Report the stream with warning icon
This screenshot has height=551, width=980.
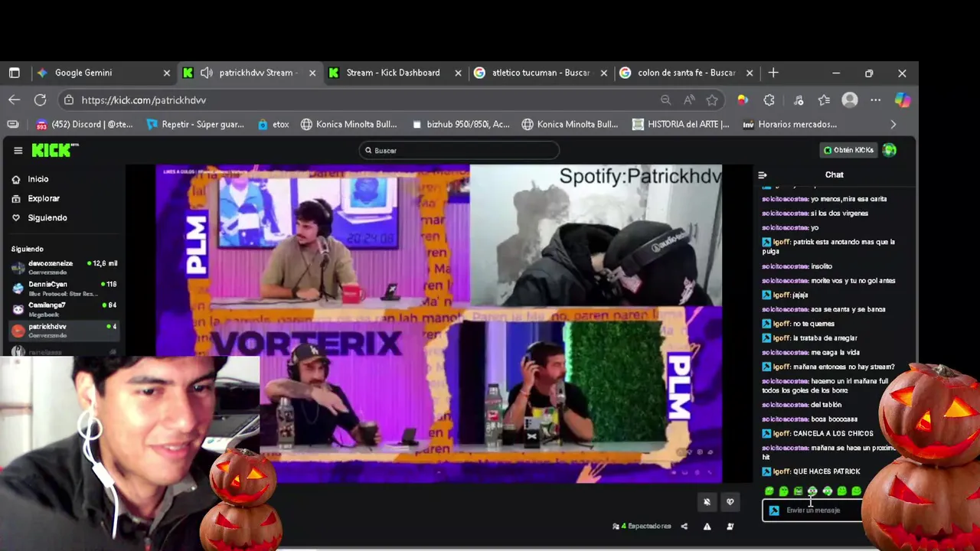(x=707, y=527)
